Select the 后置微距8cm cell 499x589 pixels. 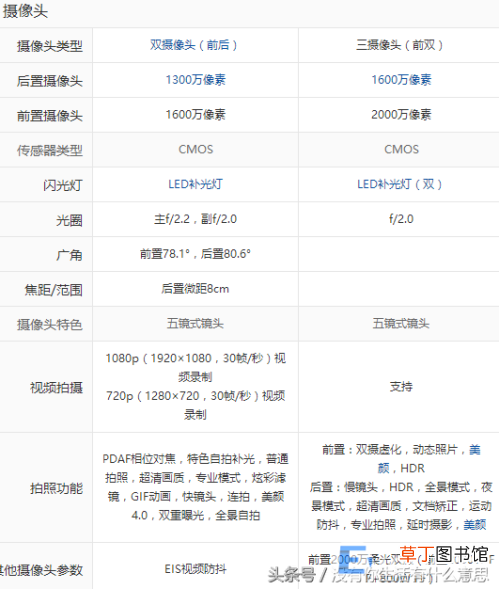(195, 289)
